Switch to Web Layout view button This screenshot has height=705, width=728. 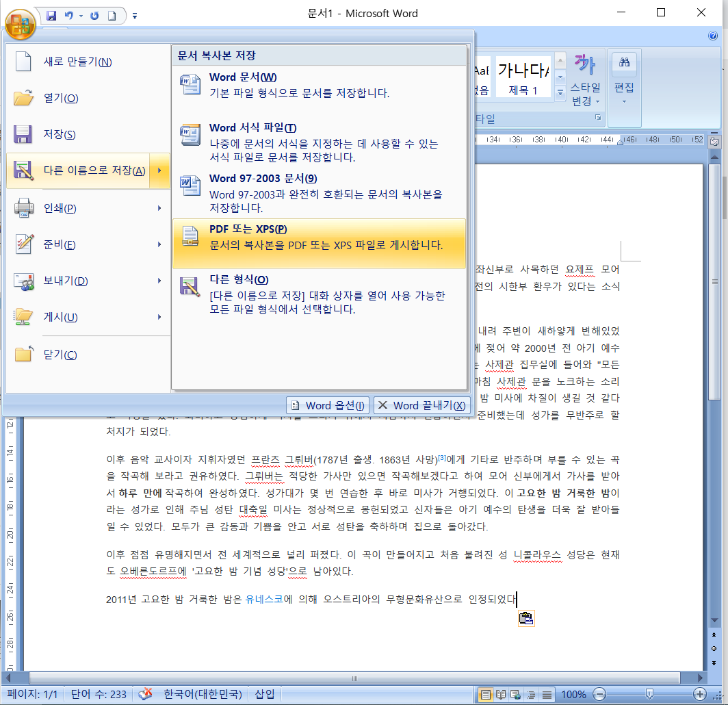point(515,695)
